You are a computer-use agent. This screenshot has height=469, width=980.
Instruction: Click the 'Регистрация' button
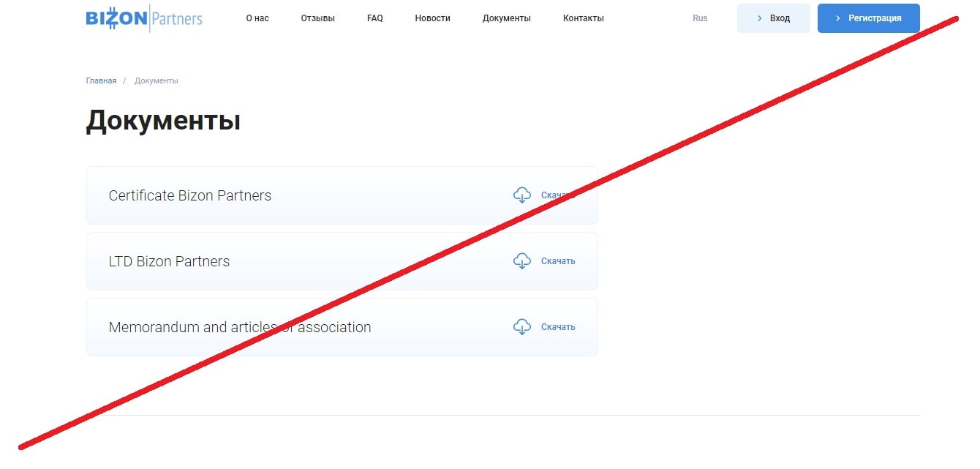869,18
